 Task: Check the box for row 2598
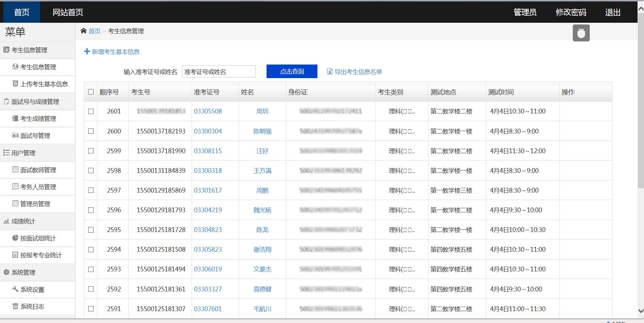(91, 171)
